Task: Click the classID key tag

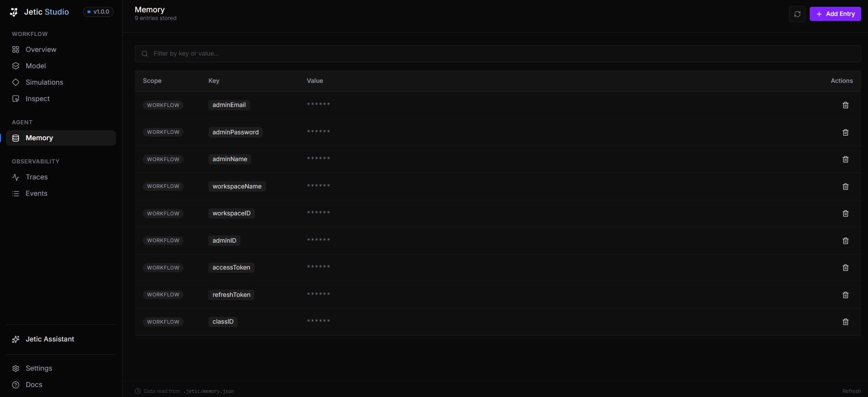Action: point(223,322)
